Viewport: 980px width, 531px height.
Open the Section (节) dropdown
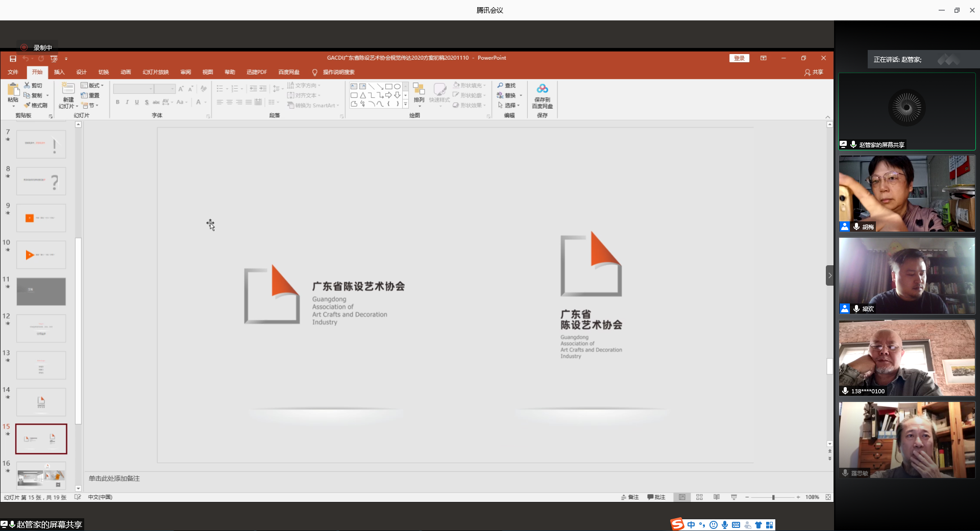point(90,105)
